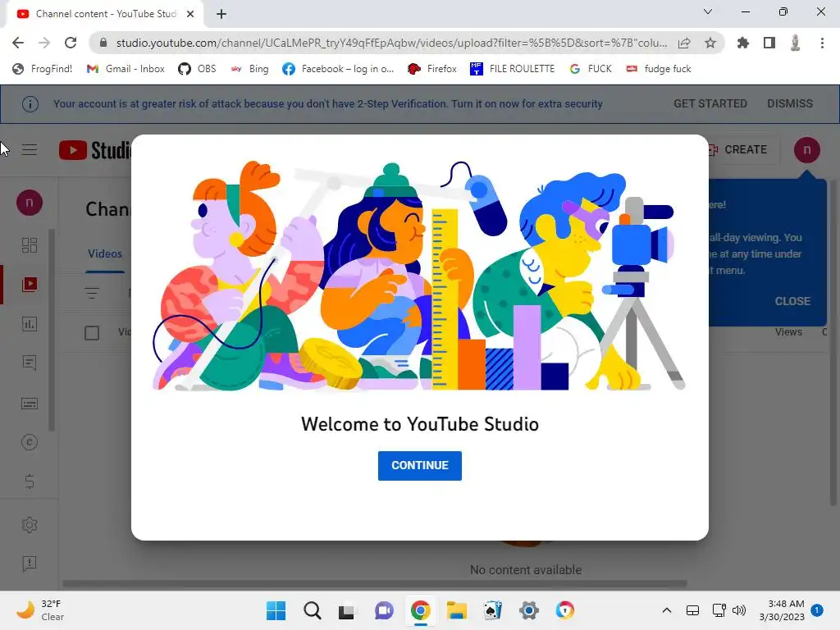Open the Solitaire app on the taskbar
The width and height of the screenshot is (840, 630).
[x=493, y=610]
